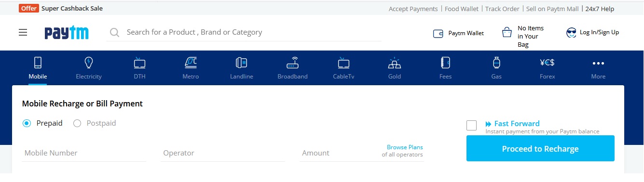The image size is (644, 182).
Task: Select the Postpaid radio button
Action: (x=77, y=123)
